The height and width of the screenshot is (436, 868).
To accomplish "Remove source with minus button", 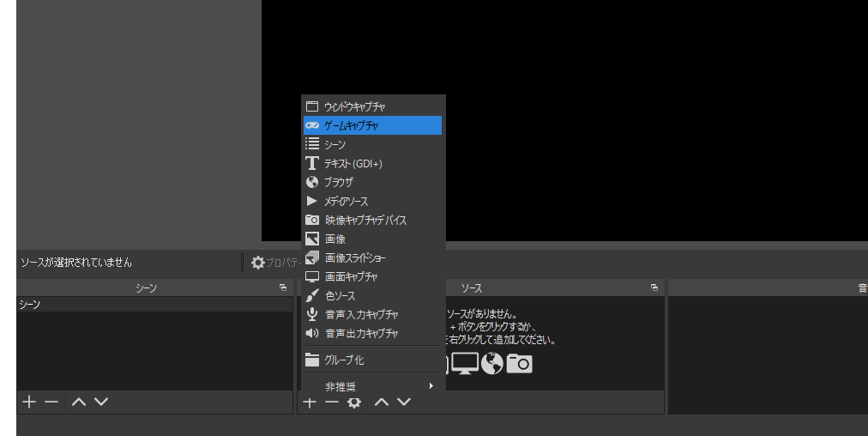I will click(x=332, y=403).
